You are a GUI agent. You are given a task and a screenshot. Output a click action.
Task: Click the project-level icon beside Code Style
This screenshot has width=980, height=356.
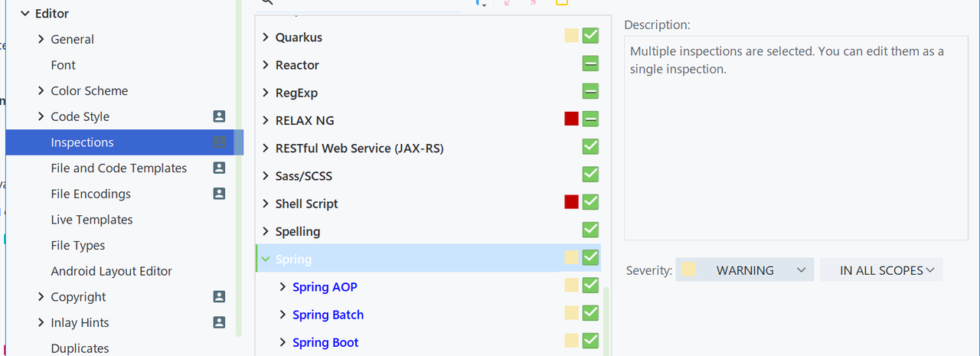click(219, 116)
